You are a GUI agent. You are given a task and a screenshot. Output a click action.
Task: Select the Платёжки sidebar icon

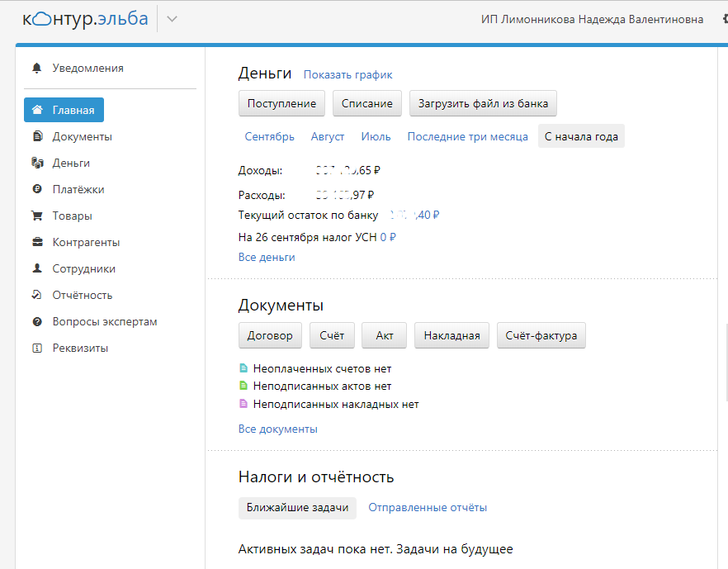click(37, 189)
